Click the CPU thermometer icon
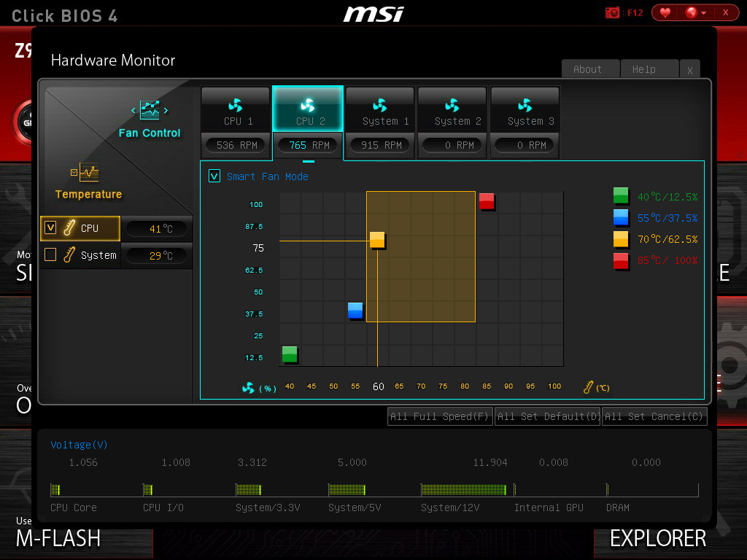 [x=69, y=227]
